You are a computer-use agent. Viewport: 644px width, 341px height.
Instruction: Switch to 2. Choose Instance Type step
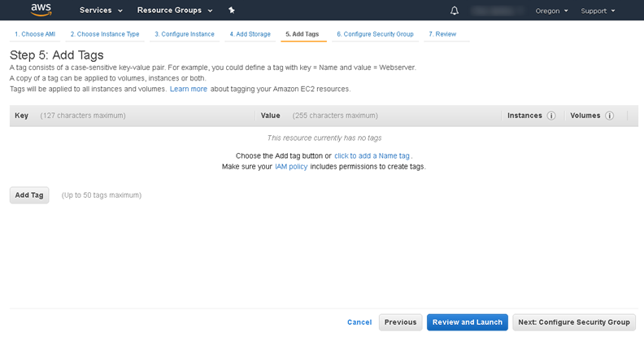click(104, 34)
